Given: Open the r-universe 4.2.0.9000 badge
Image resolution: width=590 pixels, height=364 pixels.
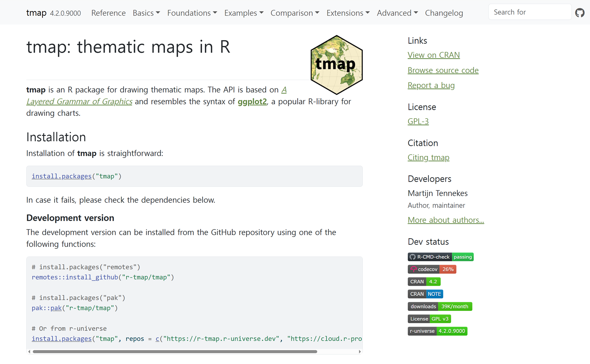Looking at the screenshot, I should (437, 331).
